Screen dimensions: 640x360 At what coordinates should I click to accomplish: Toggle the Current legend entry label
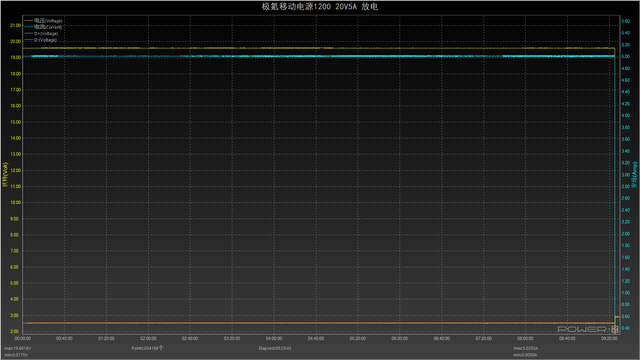click(x=48, y=27)
